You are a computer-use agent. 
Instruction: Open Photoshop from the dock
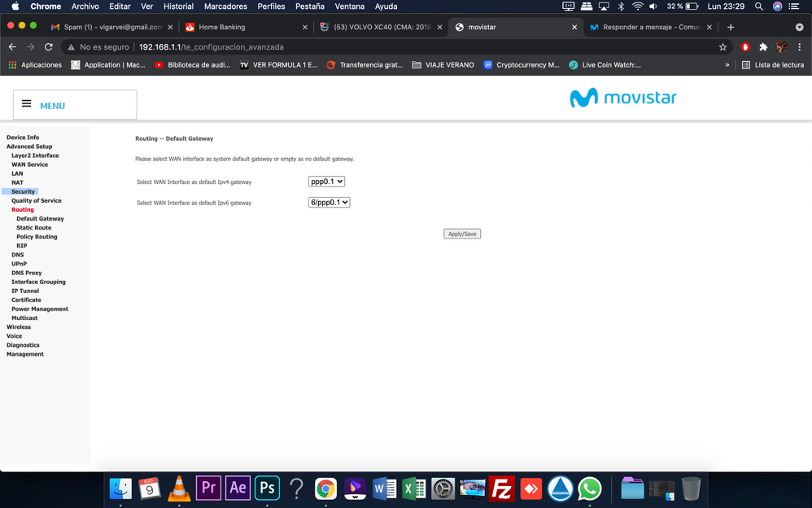(267, 488)
